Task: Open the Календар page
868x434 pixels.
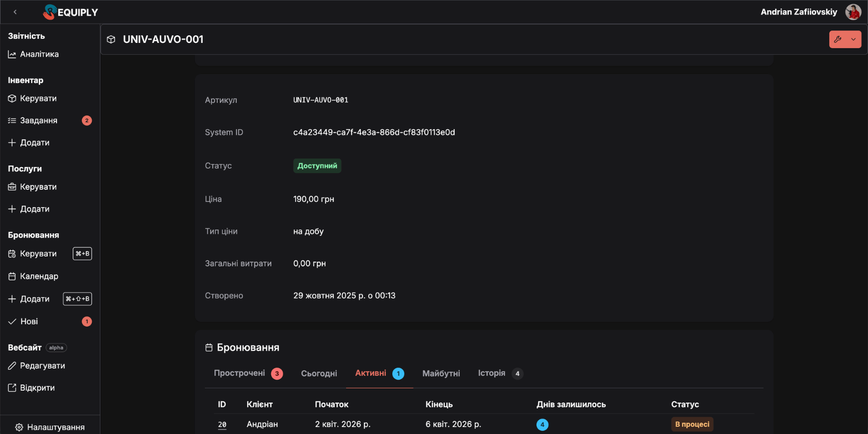Action: pyautogui.click(x=39, y=276)
